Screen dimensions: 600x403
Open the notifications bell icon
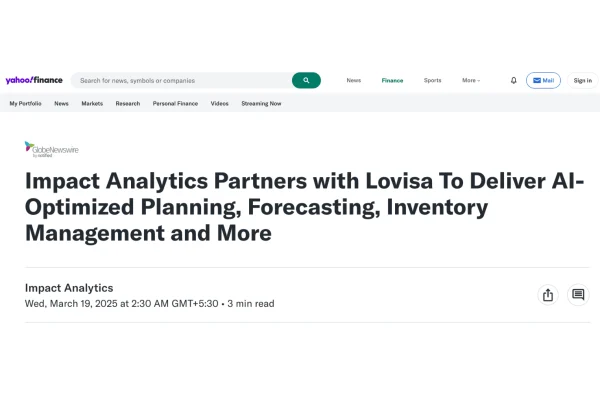tap(514, 80)
